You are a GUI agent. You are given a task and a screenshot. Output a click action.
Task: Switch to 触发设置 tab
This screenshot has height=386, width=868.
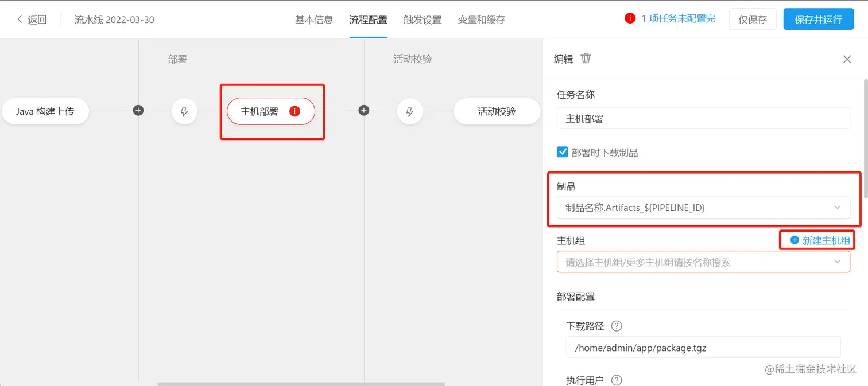click(423, 20)
